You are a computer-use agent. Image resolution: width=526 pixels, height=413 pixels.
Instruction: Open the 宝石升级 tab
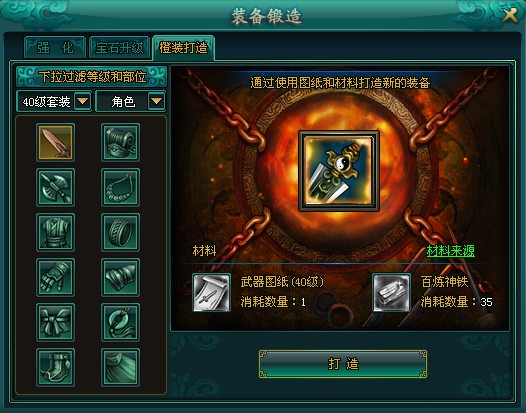click(119, 48)
